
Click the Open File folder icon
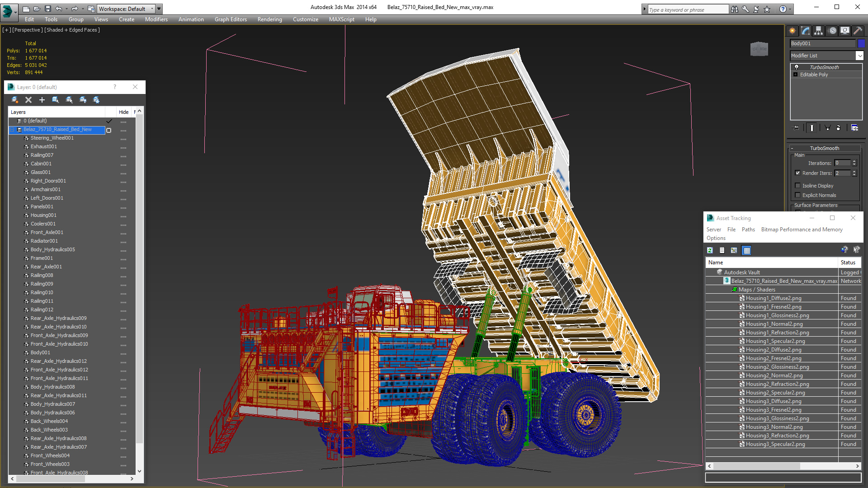coord(37,9)
